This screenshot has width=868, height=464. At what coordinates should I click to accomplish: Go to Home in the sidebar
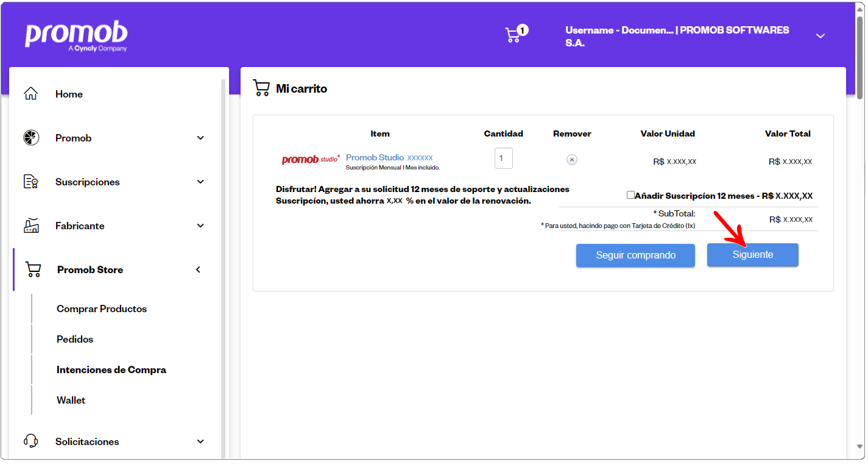point(69,94)
